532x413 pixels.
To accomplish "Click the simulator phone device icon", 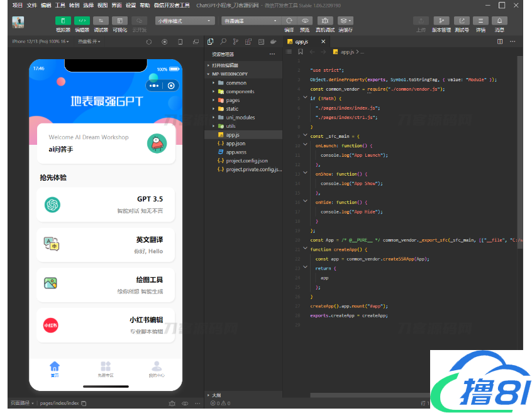I will (180, 42).
